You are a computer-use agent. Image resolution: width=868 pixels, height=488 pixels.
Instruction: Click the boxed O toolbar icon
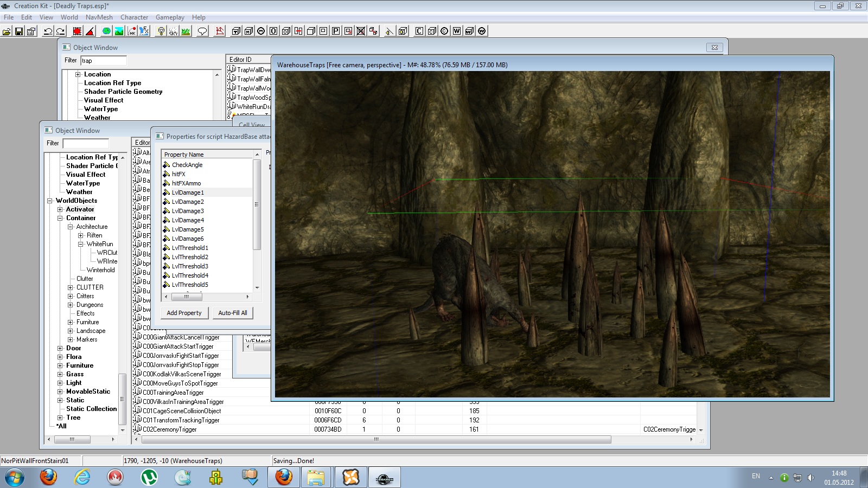(273, 31)
